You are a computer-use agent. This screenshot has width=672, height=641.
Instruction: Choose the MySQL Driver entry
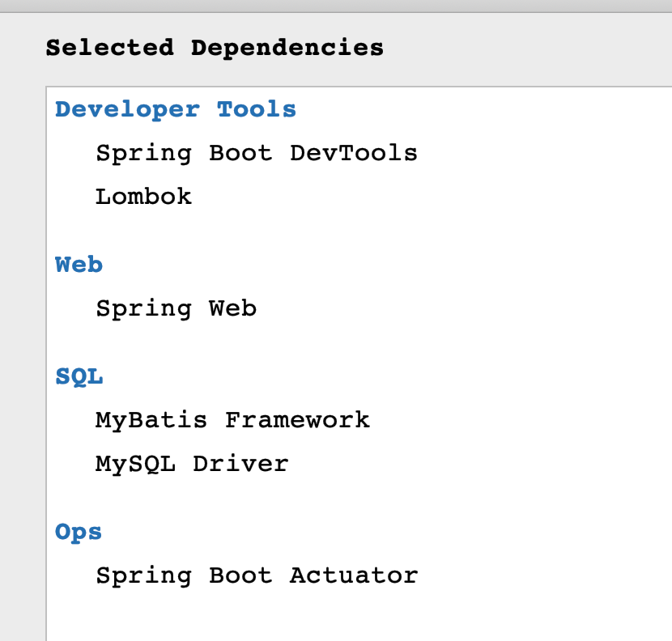(x=192, y=464)
